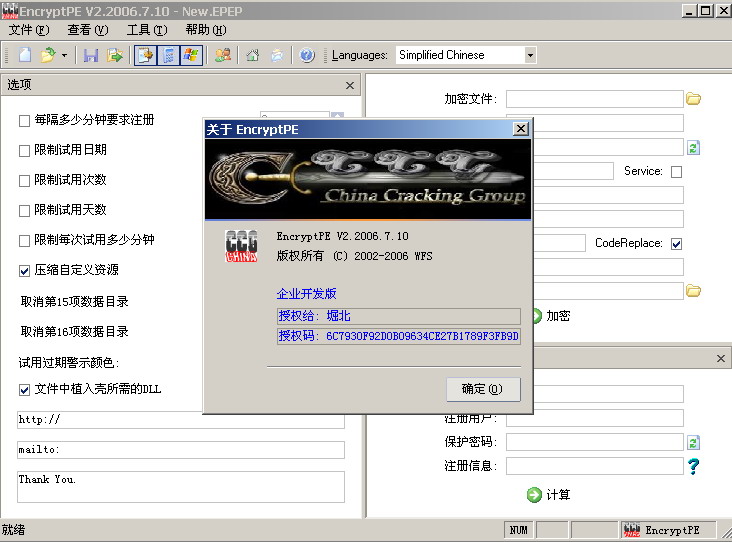The width and height of the screenshot is (732, 542).
Task: Open the 帮助(H) menu
Action: pyautogui.click(x=206, y=30)
